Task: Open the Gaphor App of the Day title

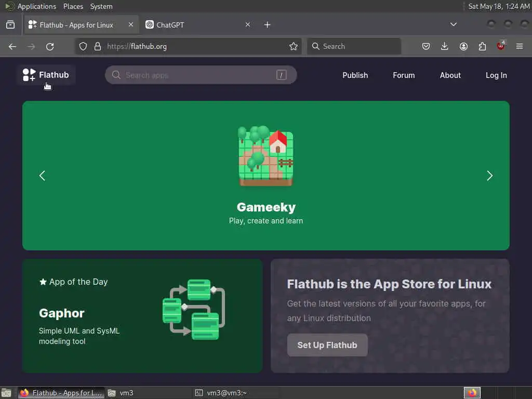Action: 61,313
